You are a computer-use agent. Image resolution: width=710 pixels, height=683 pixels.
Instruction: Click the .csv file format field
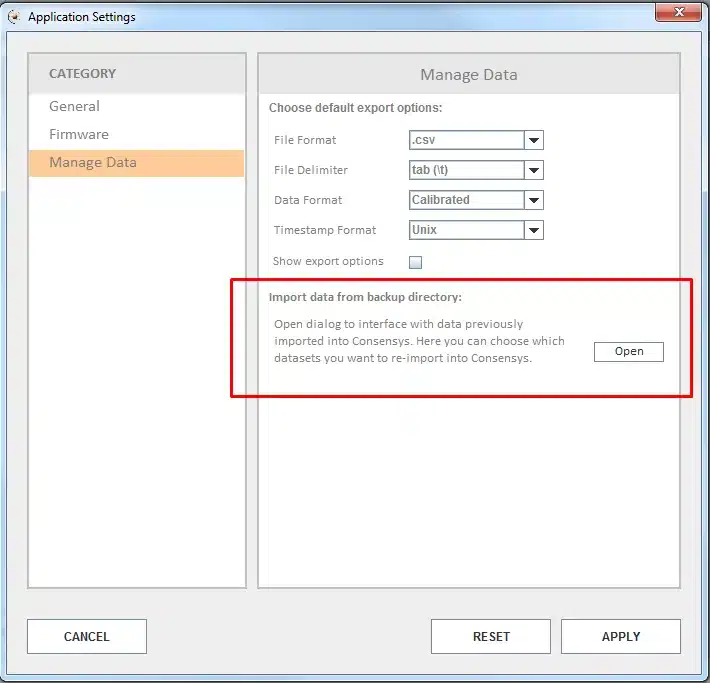click(467, 140)
